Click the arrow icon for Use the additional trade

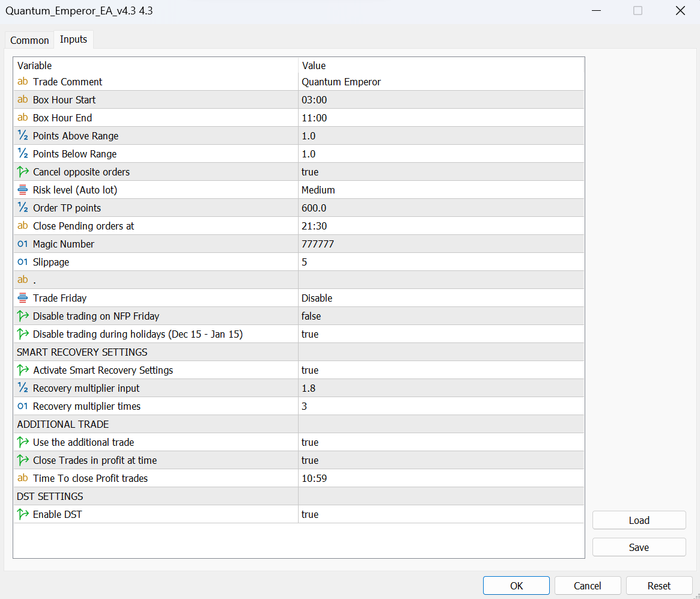22,442
